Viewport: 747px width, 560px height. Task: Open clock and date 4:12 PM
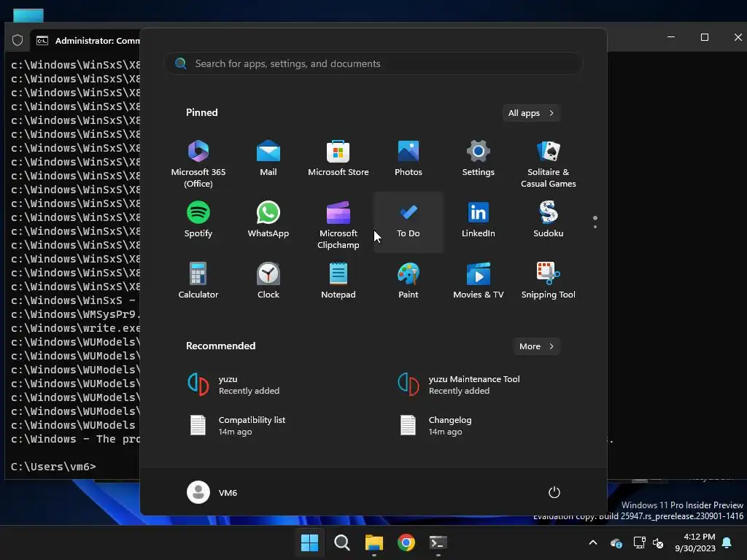pyautogui.click(x=695, y=542)
